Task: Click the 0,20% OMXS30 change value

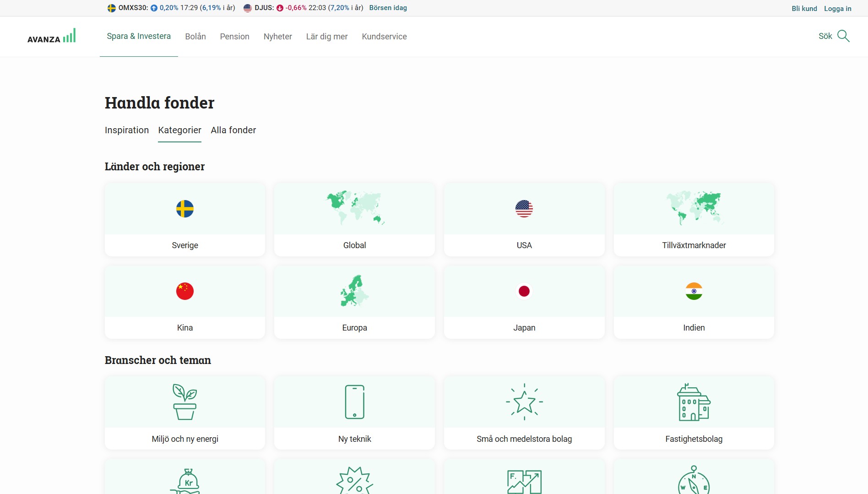Action: coord(169,8)
